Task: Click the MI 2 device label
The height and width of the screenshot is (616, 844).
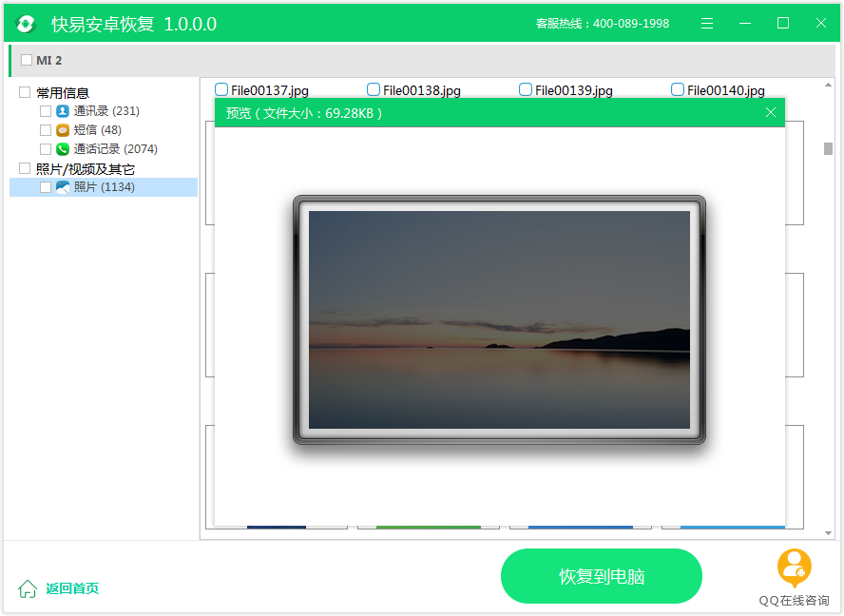Action: click(x=49, y=60)
